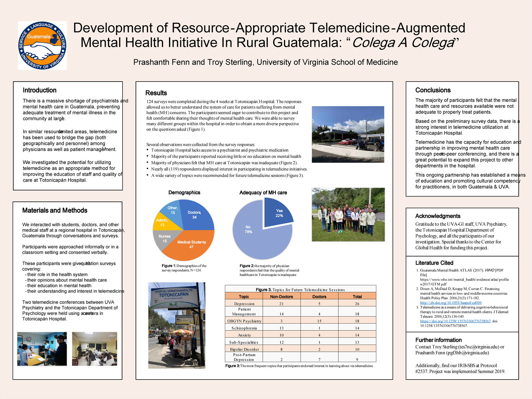Click the Demographics chart title
This screenshot has height=399, width=532.
tap(184, 192)
